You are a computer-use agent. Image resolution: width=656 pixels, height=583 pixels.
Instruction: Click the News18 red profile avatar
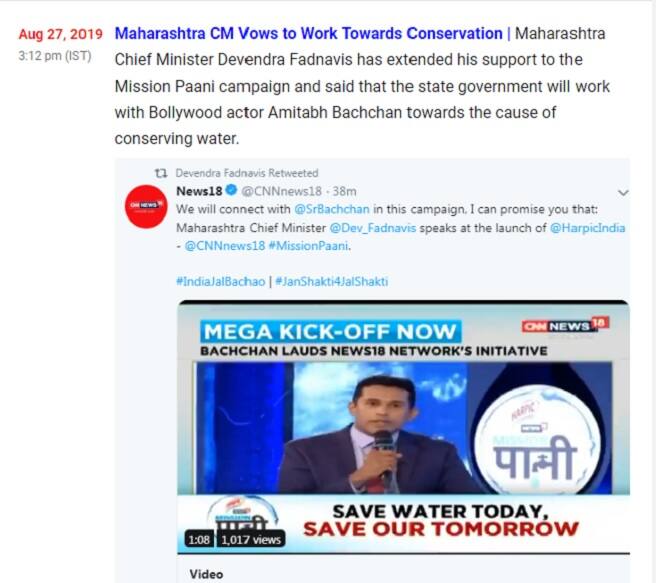[146, 207]
